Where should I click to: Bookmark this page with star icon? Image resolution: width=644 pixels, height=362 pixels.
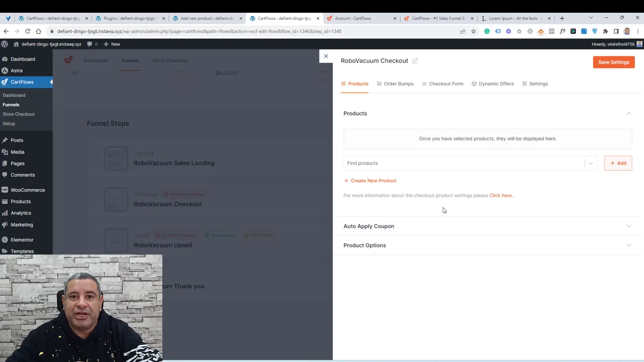coord(473,31)
